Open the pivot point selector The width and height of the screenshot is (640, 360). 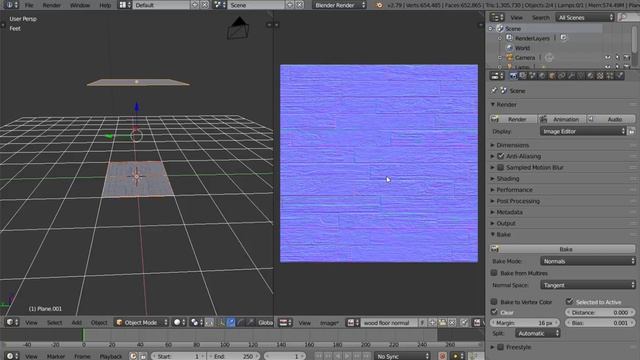[196, 322]
